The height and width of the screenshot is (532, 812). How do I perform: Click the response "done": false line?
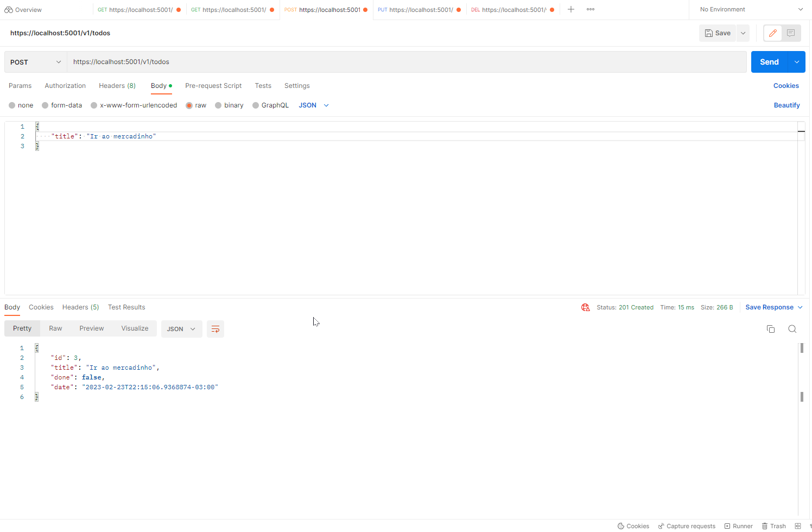(x=78, y=377)
